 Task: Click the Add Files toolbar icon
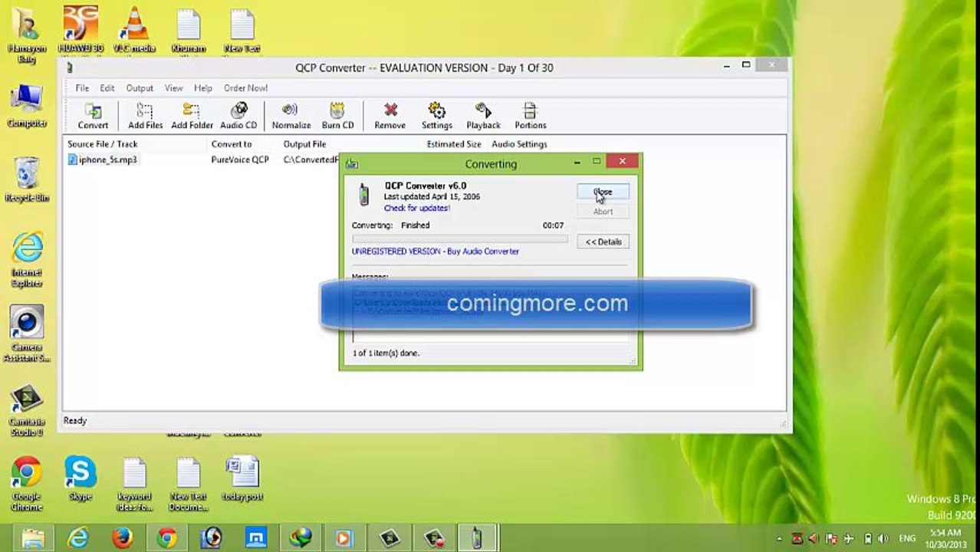point(145,116)
